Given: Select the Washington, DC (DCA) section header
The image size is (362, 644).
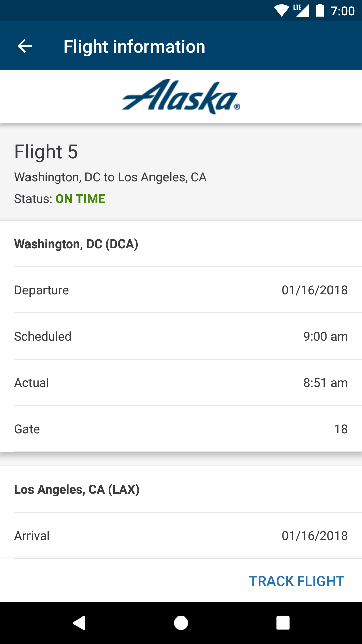Looking at the screenshot, I should tap(76, 244).
